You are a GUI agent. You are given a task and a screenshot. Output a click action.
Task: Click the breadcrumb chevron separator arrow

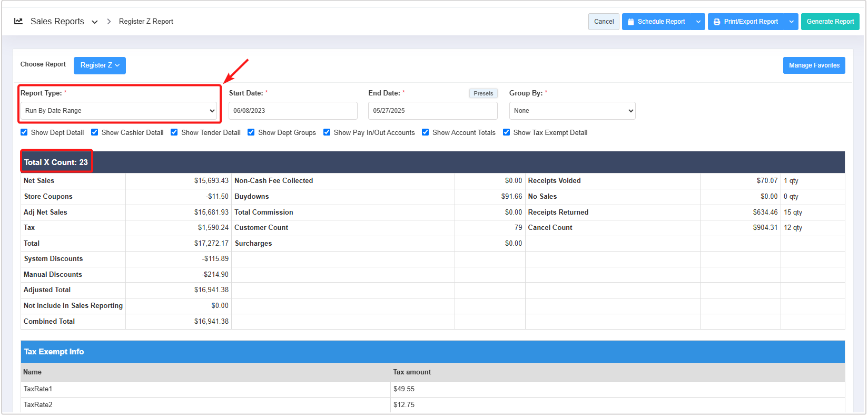(x=109, y=22)
